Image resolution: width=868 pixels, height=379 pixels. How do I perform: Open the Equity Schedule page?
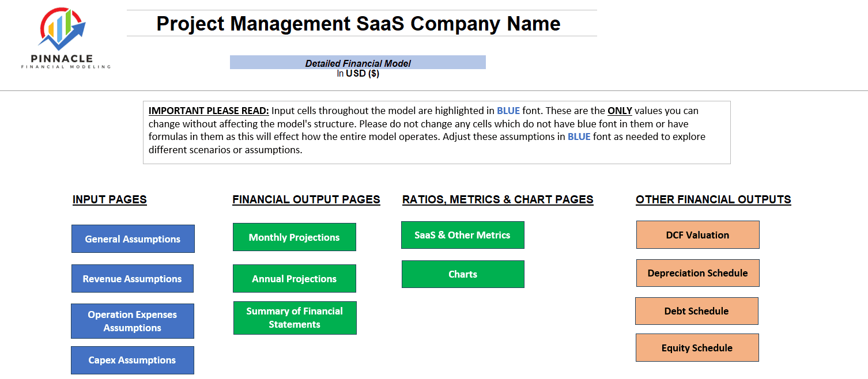click(x=697, y=348)
